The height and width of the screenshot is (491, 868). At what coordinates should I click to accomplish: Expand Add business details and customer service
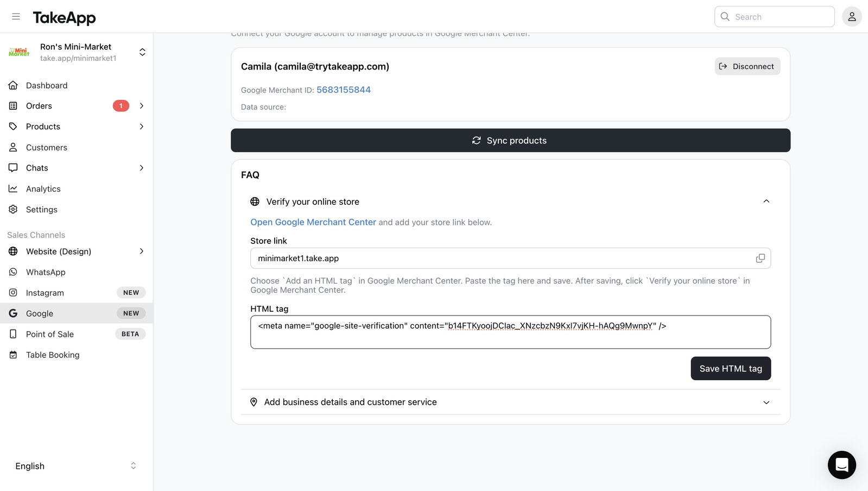click(x=511, y=402)
